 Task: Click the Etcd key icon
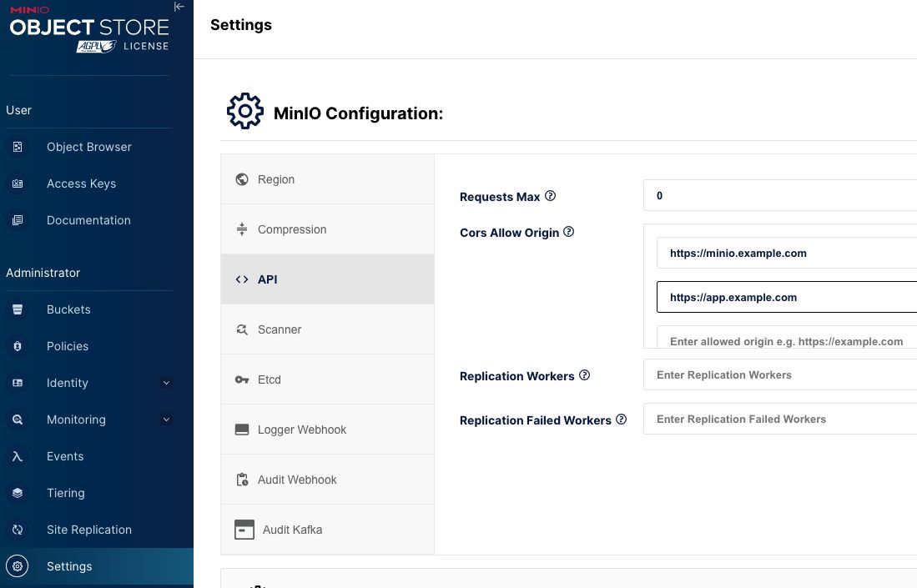coord(241,379)
